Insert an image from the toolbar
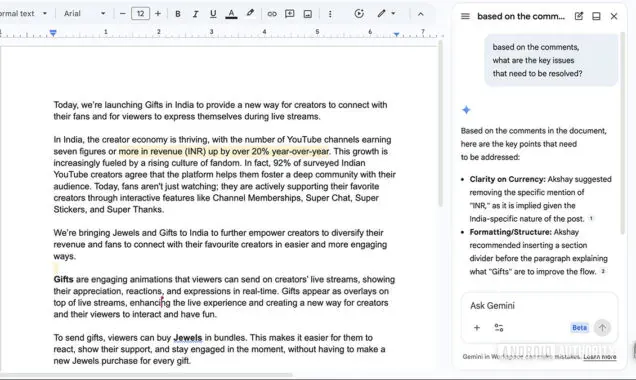Image resolution: width=636 pixels, height=380 pixels. pyautogui.click(x=308, y=14)
